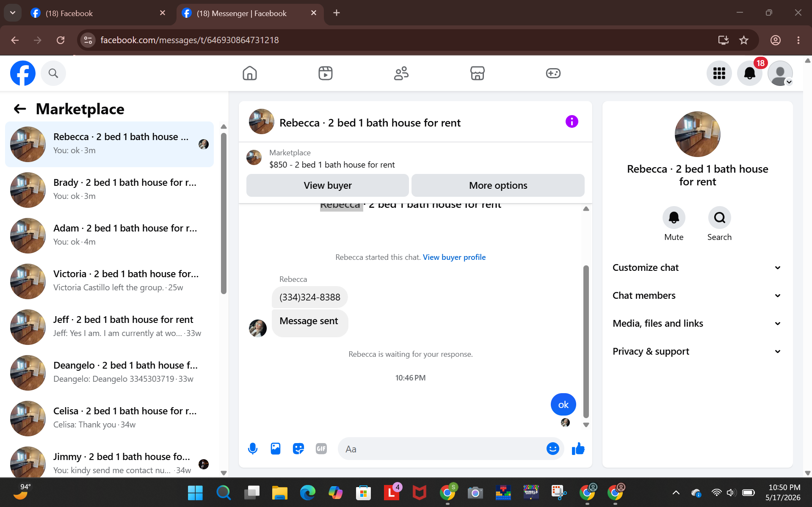Open the Chrome profile icon

[776, 40]
